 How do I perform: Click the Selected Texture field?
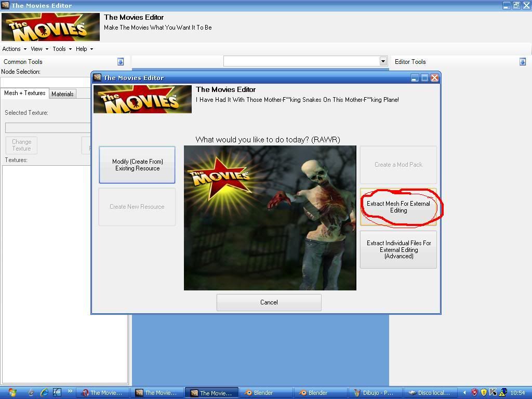(x=48, y=128)
